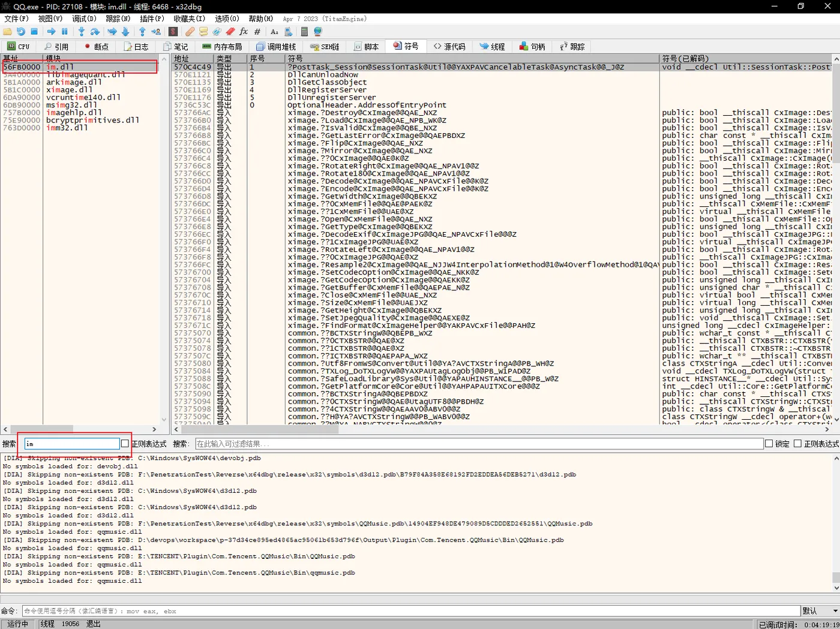Viewport: 840px width, 629px height.
Task: Switch to the 断点 breakpoints tab
Action: [96, 46]
